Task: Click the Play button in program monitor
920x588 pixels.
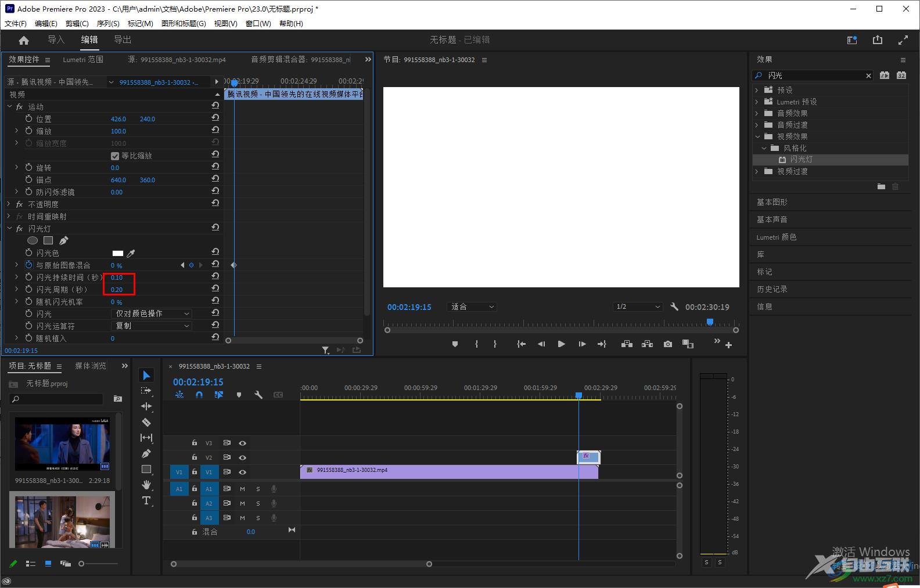Action: pos(561,344)
